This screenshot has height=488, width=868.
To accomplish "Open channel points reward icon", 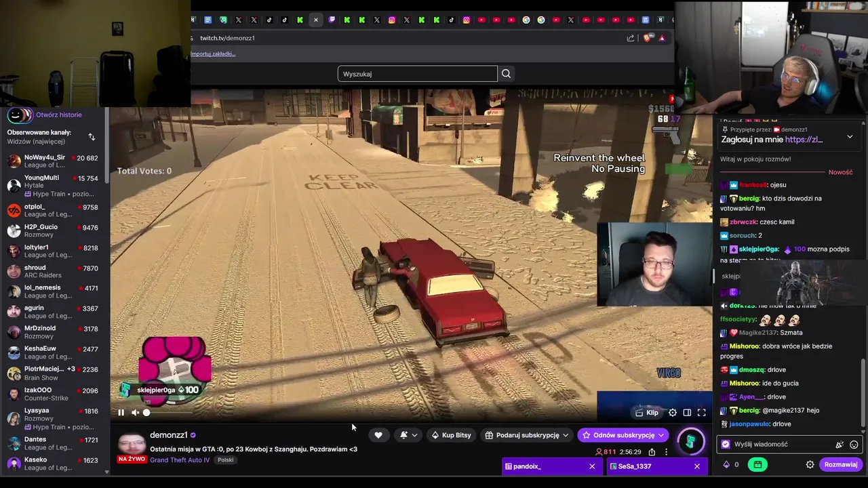I will (690, 441).
